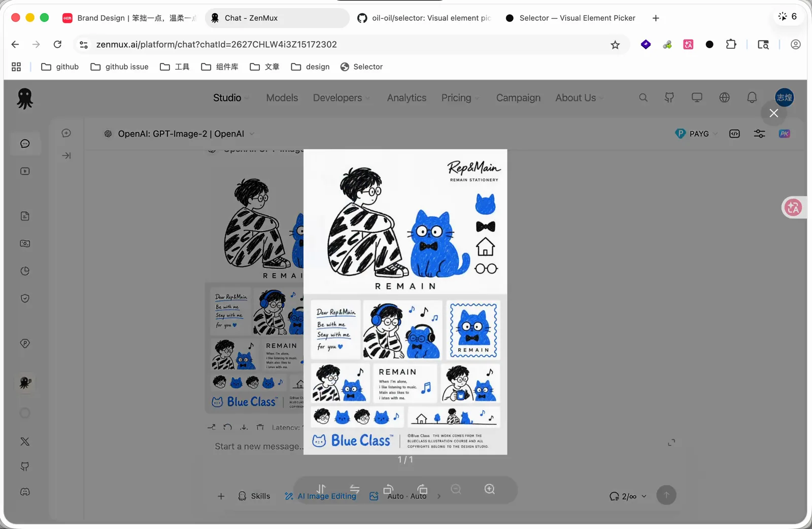Expand the 2/∞ context dropdown
The width and height of the screenshot is (812, 529).
click(x=628, y=496)
